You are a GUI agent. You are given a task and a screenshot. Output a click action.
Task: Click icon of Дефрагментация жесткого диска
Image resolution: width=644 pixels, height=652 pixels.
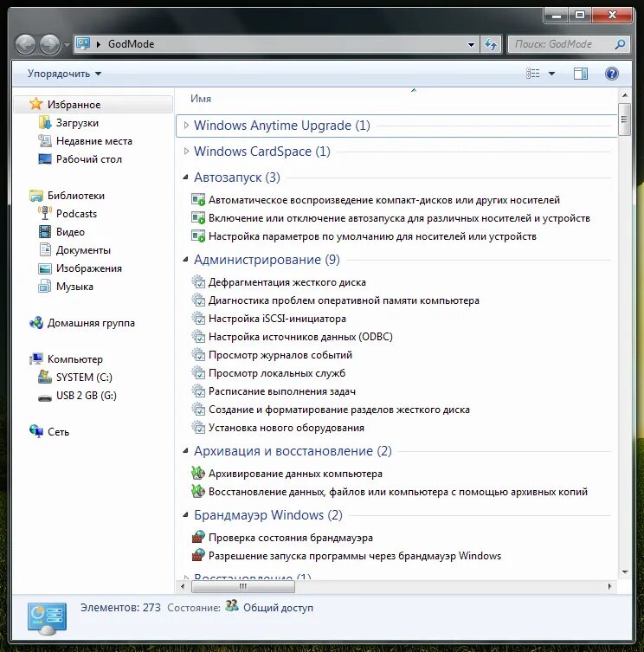[x=198, y=282]
